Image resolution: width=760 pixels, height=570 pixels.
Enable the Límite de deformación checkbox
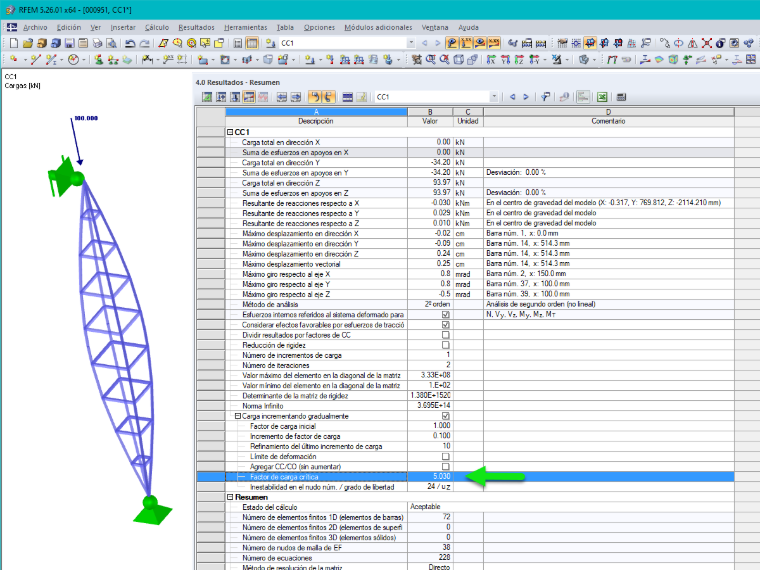click(x=445, y=457)
